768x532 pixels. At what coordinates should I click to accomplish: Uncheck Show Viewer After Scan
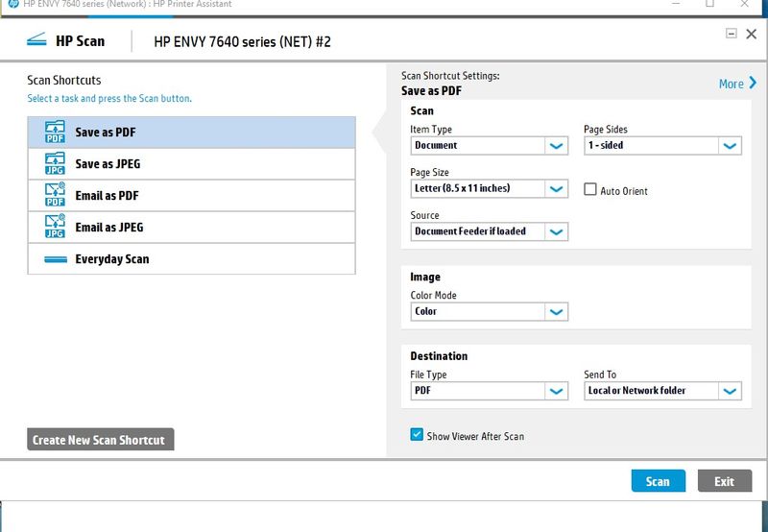coord(417,435)
